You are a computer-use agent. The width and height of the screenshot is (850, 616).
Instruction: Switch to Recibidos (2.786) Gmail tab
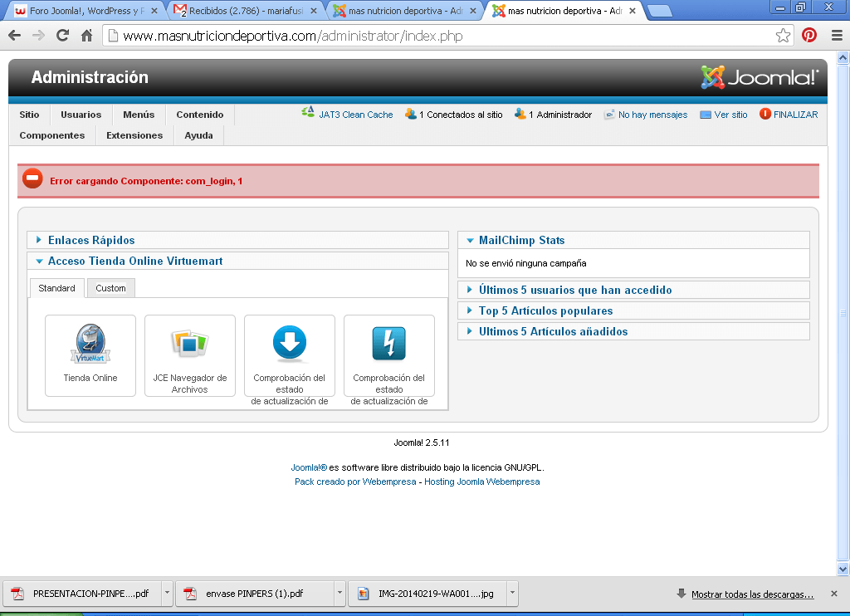tap(245, 10)
